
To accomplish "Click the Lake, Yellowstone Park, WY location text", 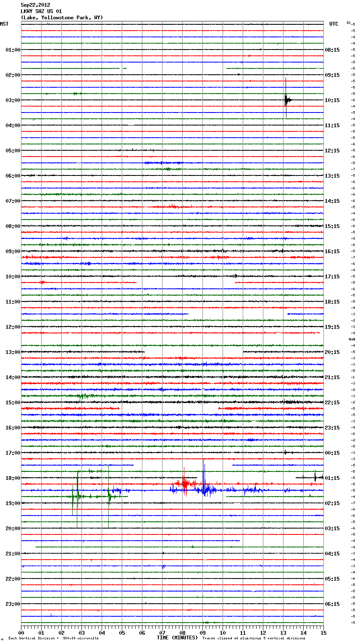I will pos(62,18).
